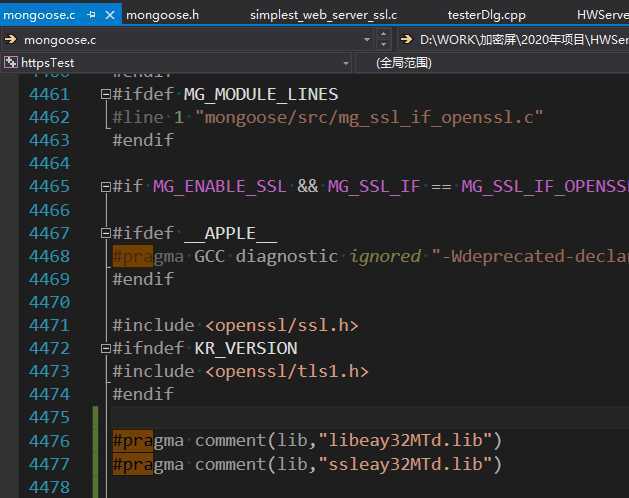Viewport: 629px width, 498px height.
Task: Open the mongoose.c file navigation dropdown
Action: 368,40
